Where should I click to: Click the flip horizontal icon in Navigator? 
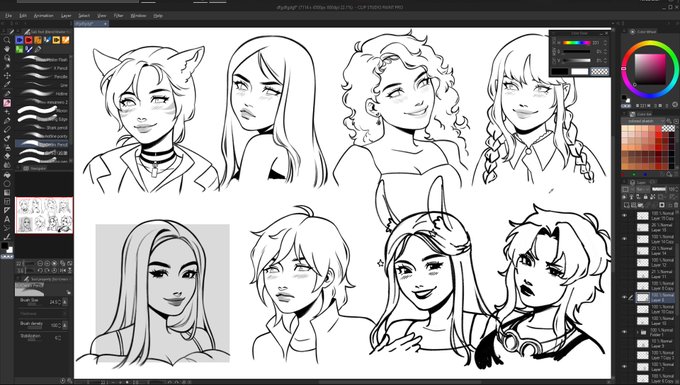coord(62,270)
